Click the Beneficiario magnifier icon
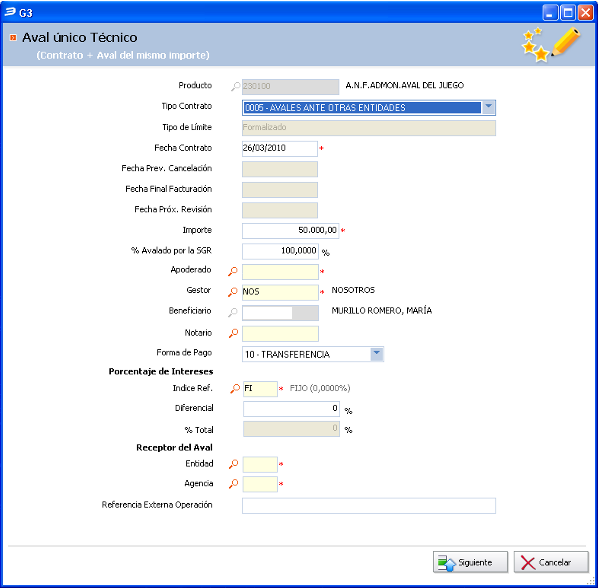Screen dimensions: 598x588 coord(233,312)
